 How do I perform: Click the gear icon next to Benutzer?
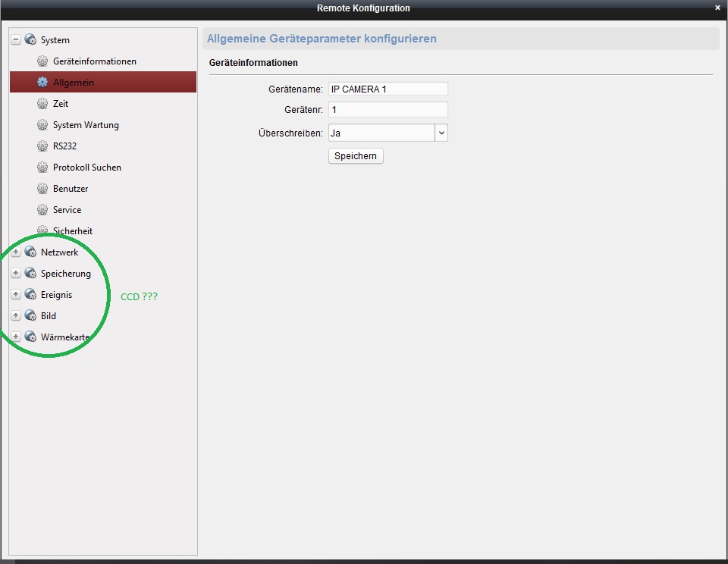tap(42, 189)
